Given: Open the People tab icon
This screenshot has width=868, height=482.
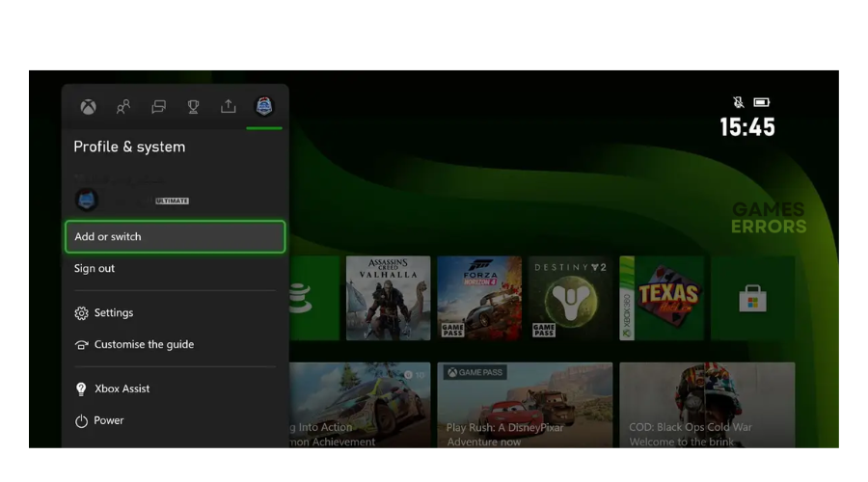Looking at the screenshot, I should pyautogui.click(x=122, y=106).
